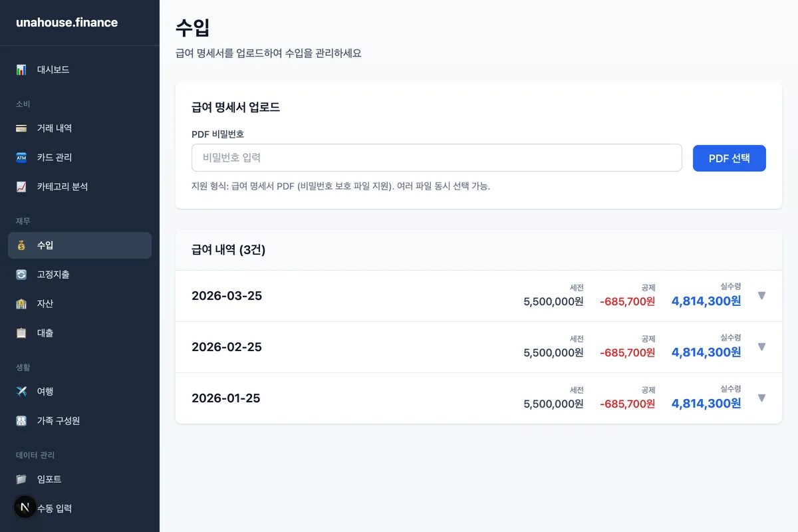Click the unahouse.finance logo link

(66, 23)
